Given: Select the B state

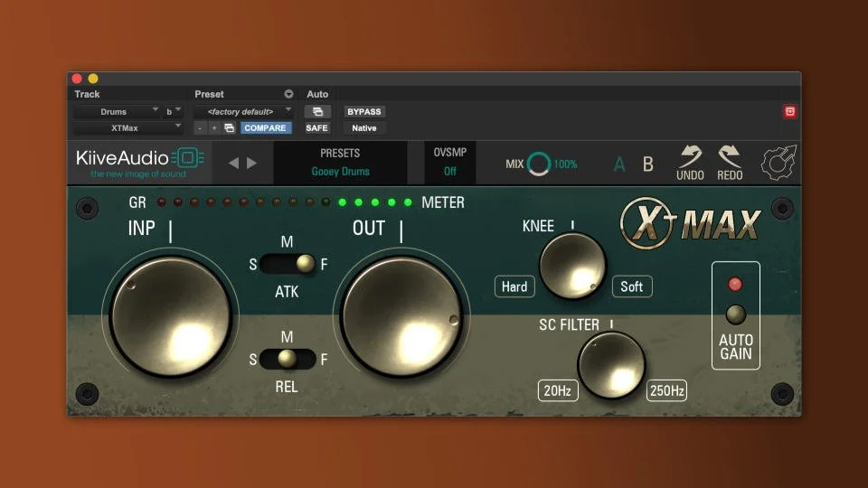Looking at the screenshot, I should pos(647,164).
